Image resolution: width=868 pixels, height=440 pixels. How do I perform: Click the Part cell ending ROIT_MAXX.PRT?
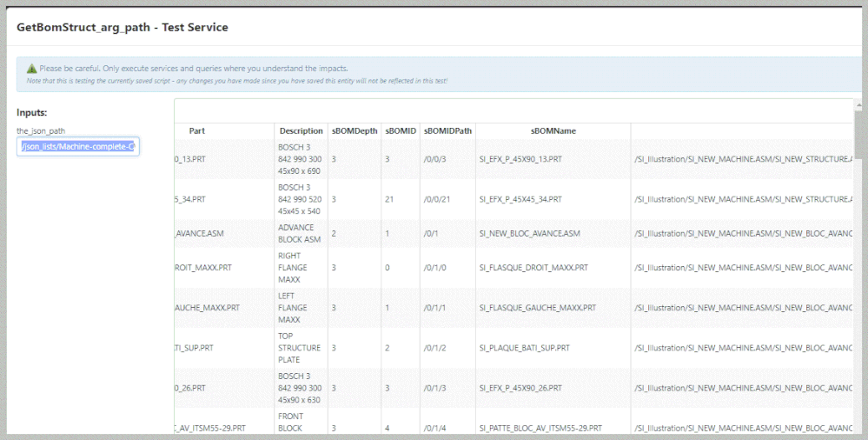(x=203, y=268)
